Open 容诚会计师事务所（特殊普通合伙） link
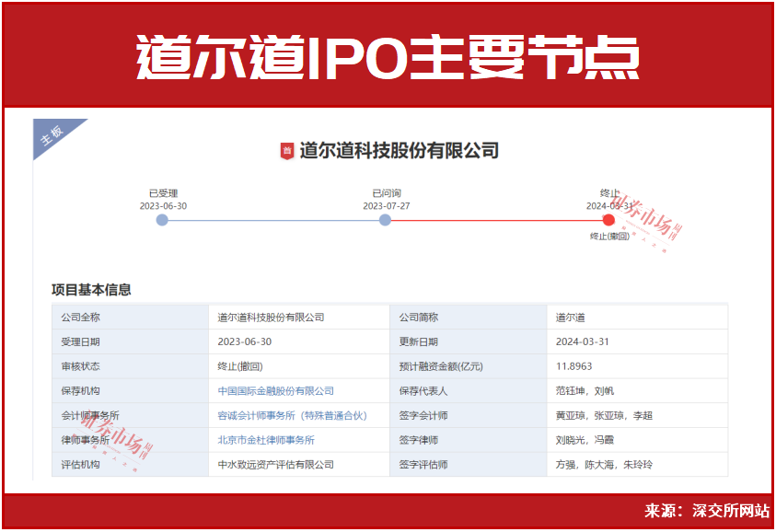This screenshot has height=532, width=776. [x=293, y=416]
